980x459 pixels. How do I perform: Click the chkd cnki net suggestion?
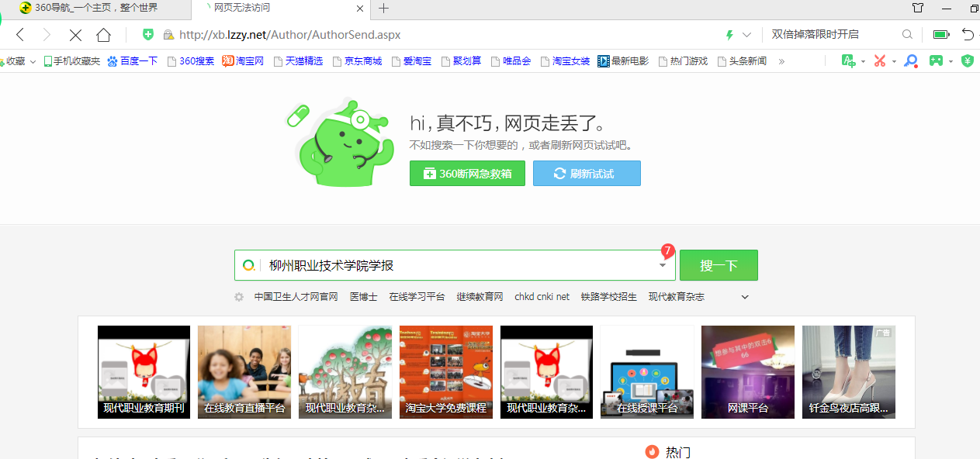coord(542,297)
